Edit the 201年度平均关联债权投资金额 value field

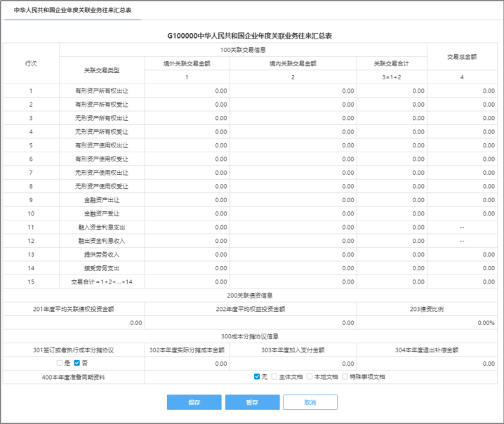click(x=74, y=323)
